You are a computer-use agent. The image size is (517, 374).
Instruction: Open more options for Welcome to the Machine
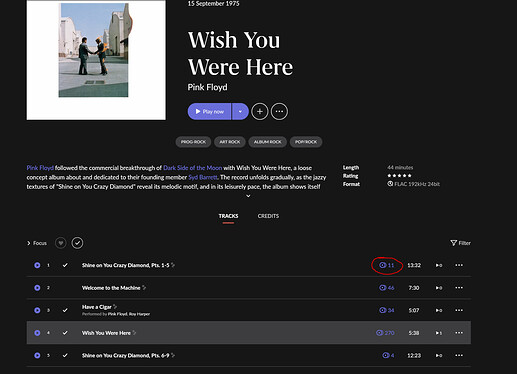coord(459,288)
